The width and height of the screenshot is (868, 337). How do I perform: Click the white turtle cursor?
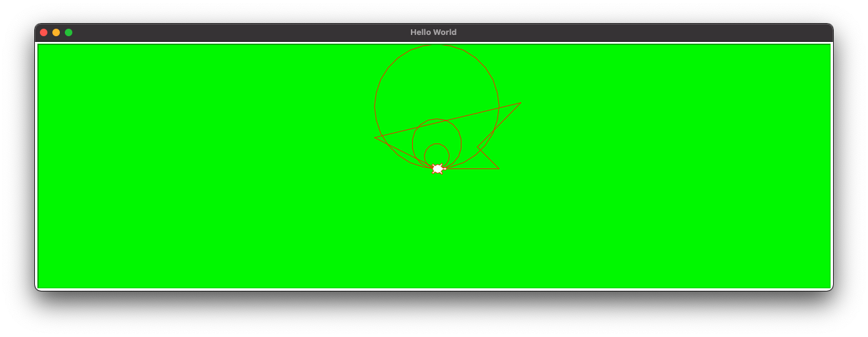[x=438, y=168]
